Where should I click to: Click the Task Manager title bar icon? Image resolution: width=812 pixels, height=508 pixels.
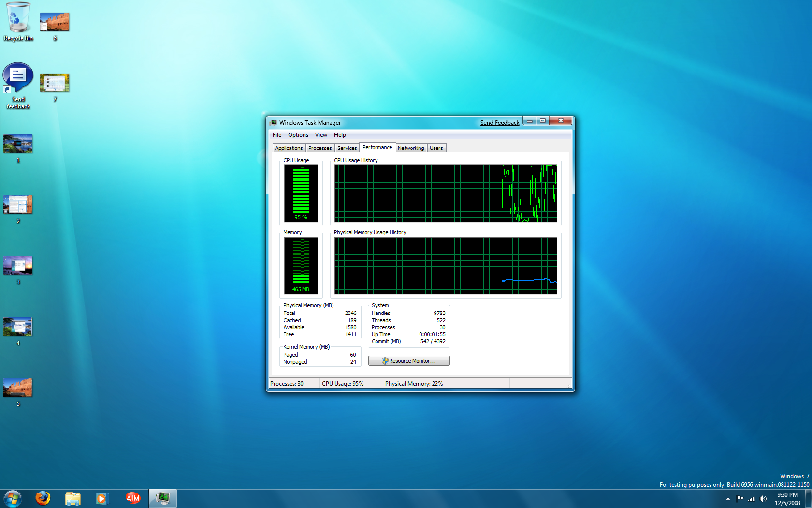tap(274, 123)
